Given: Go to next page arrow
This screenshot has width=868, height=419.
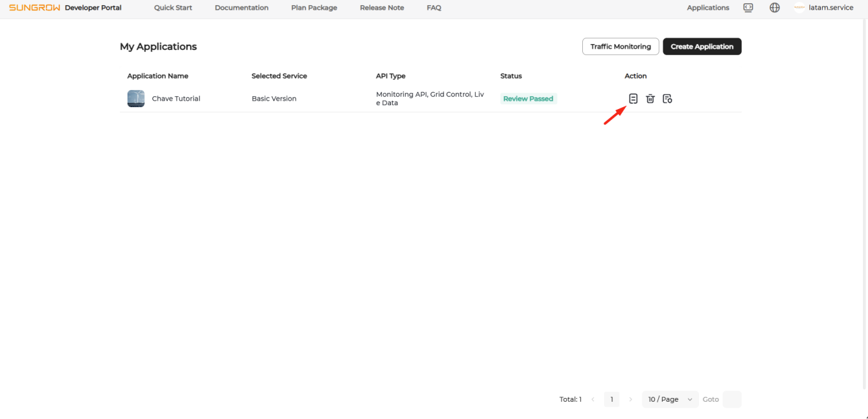Looking at the screenshot, I should [x=631, y=399].
